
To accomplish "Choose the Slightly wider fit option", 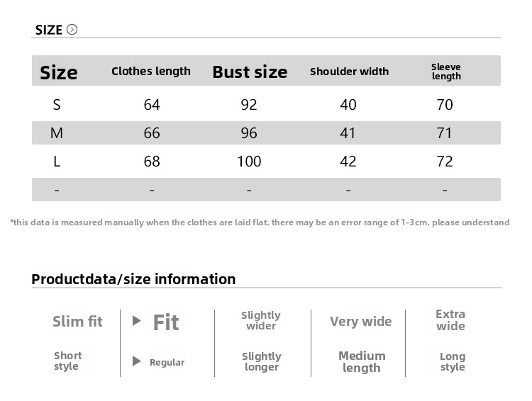I will [x=261, y=320].
